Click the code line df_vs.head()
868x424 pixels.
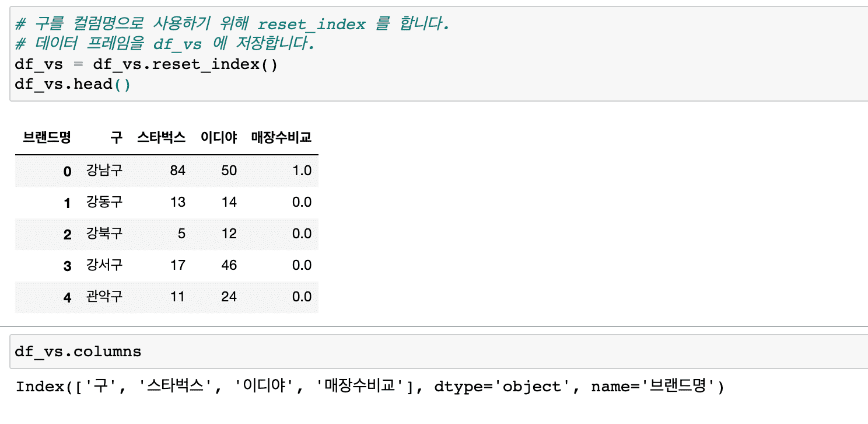point(73,84)
